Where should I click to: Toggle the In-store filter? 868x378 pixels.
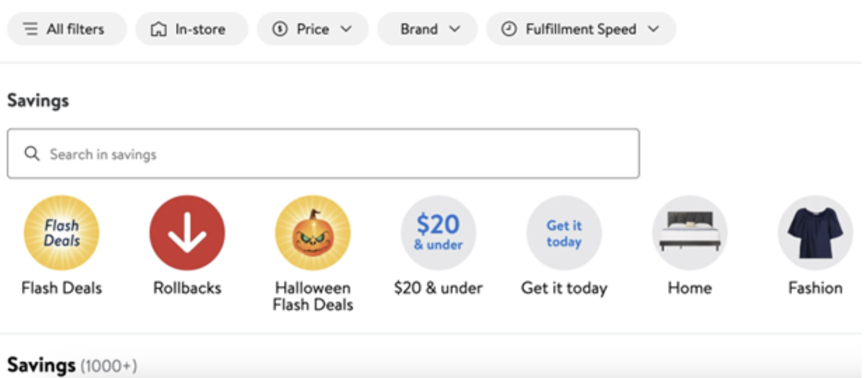[x=191, y=29]
